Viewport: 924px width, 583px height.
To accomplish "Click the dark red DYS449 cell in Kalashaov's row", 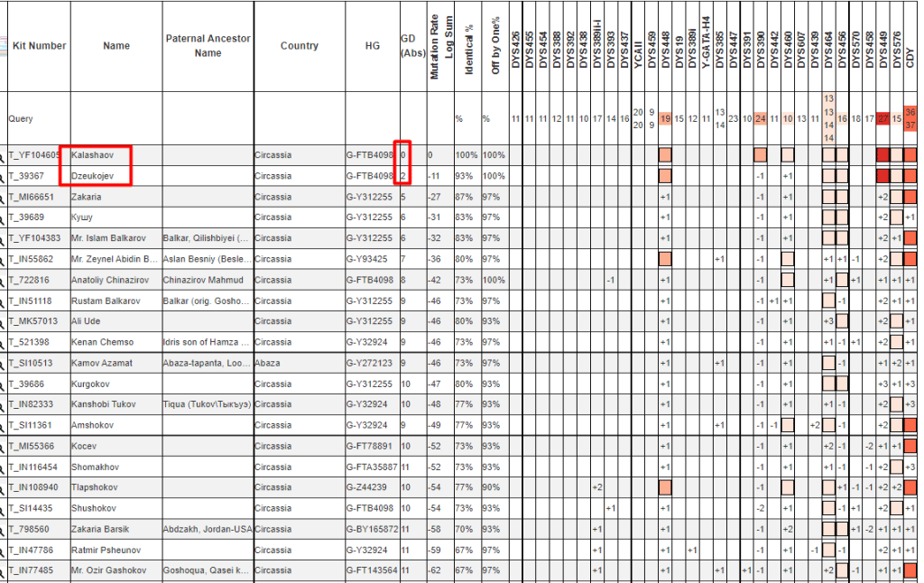I will pos(882,155).
